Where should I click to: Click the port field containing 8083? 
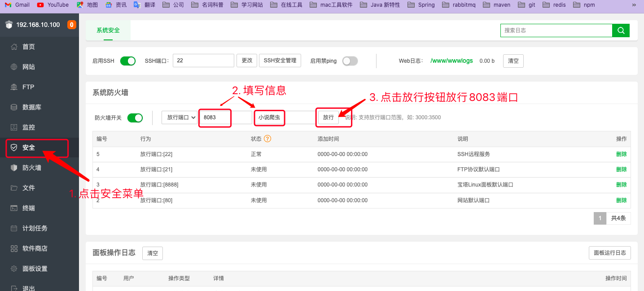click(x=225, y=117)
